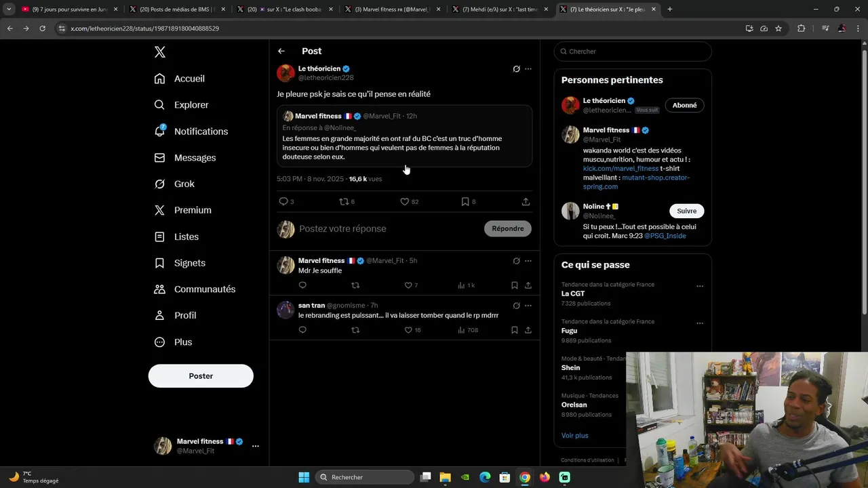Screen dimensions: 868x488
Task: Open Grok icon on Le théoricien post
Action: tap(516, 69)
